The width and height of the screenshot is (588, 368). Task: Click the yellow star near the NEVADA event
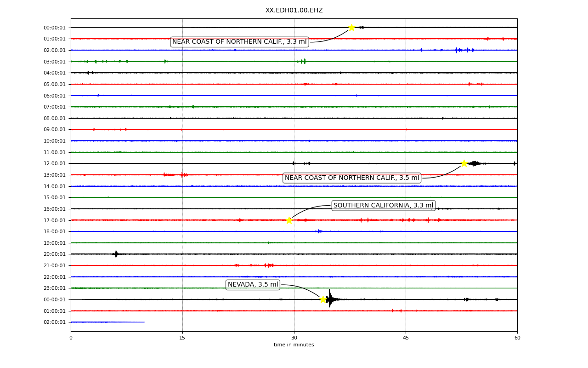tap(323, 299)
